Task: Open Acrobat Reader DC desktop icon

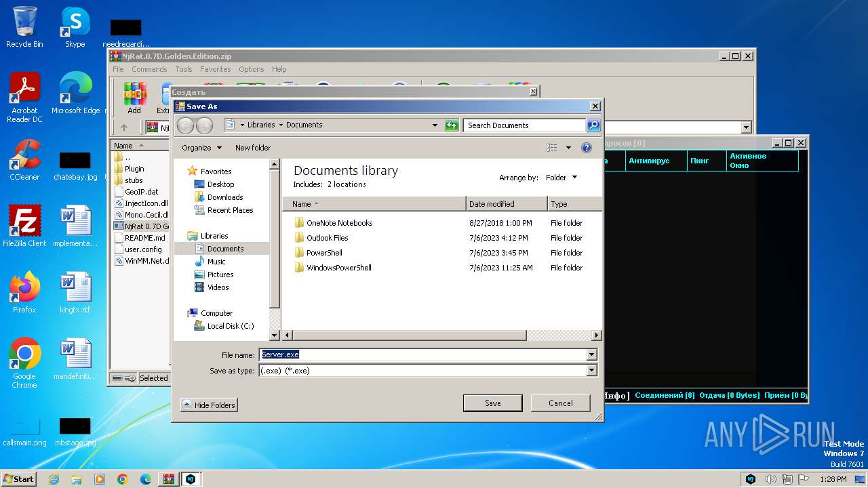Action: (24, 98)
